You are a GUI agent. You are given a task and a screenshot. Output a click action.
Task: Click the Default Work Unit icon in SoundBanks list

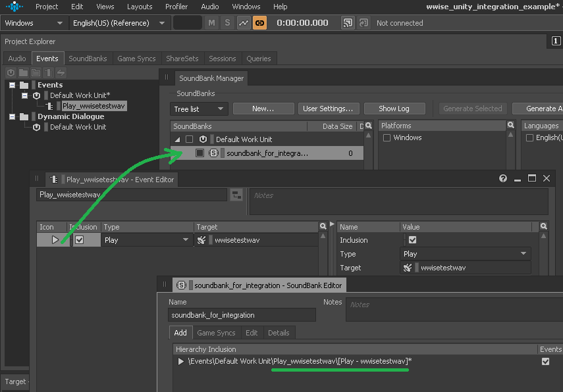coord(203,139)
